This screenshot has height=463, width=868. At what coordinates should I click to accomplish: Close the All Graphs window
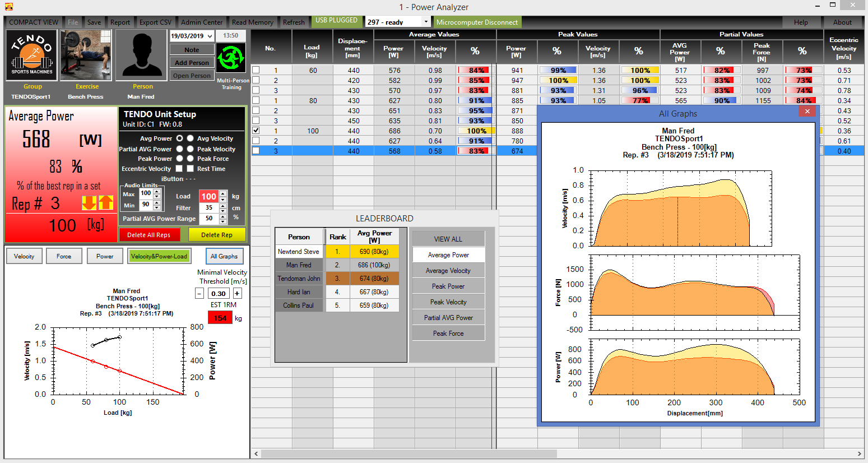(807, 112)
